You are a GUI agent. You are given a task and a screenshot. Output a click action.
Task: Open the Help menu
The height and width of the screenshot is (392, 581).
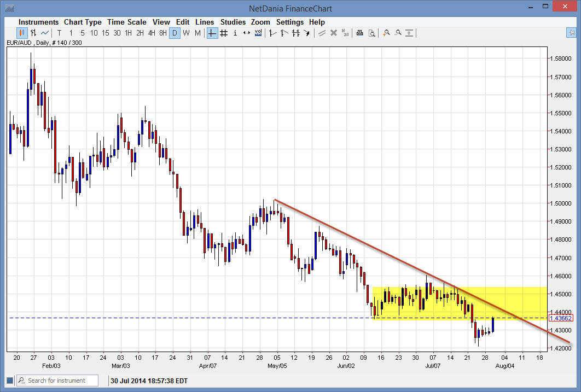[317, 22]
